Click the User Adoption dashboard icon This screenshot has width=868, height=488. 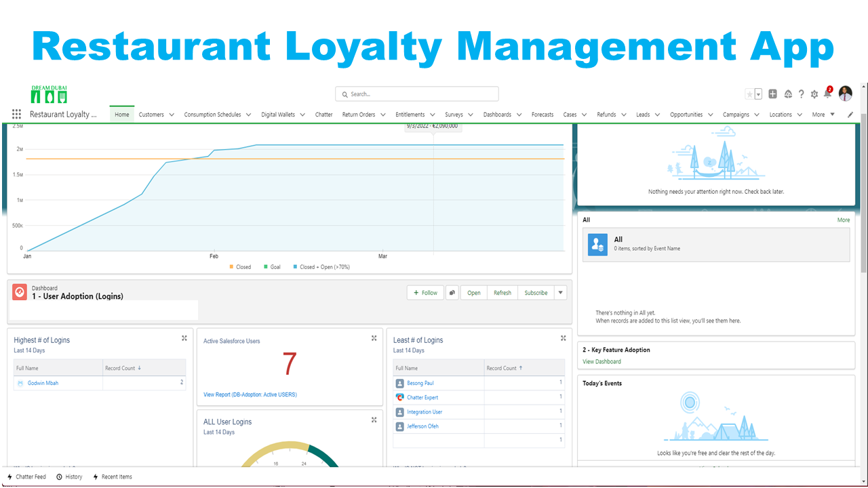(x=20, y=292)
